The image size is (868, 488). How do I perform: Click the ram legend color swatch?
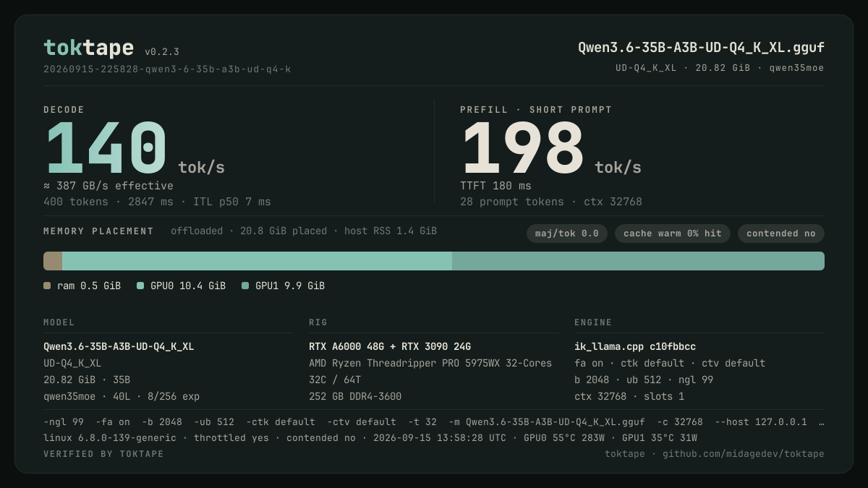click(47, 286)
